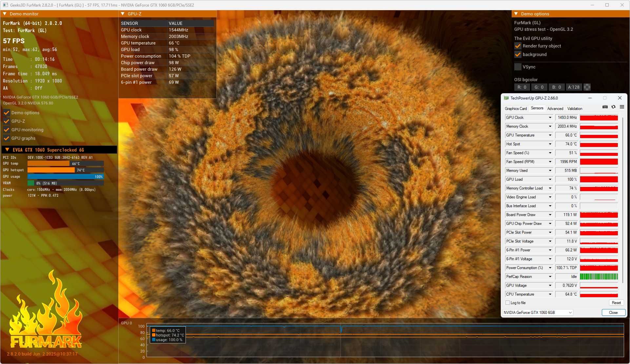Open the GPU-Z hamburger menu icon

click(622, 107)
